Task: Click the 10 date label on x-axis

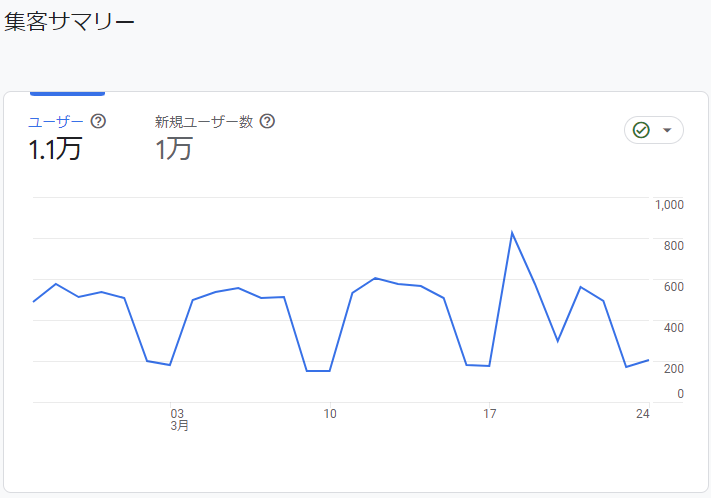Action: point(330,413)
